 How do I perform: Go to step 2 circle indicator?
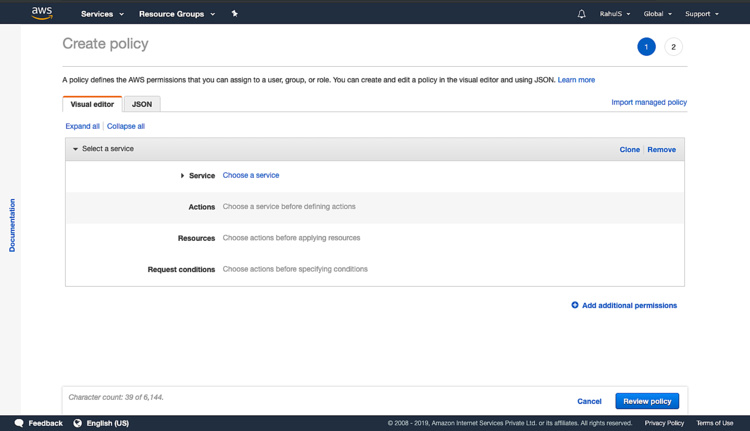tap(673, 47)
